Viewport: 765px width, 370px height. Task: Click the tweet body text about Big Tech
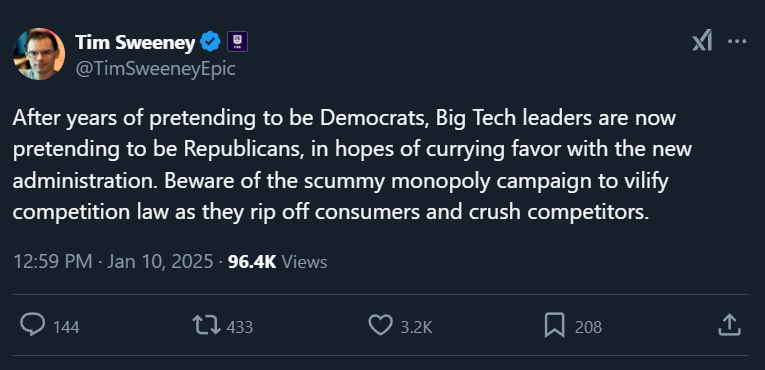352,165
